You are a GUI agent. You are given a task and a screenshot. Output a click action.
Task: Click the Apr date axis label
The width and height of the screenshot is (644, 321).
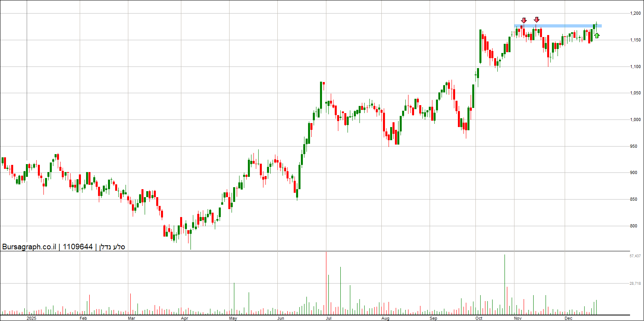click(x=184, y=318)
